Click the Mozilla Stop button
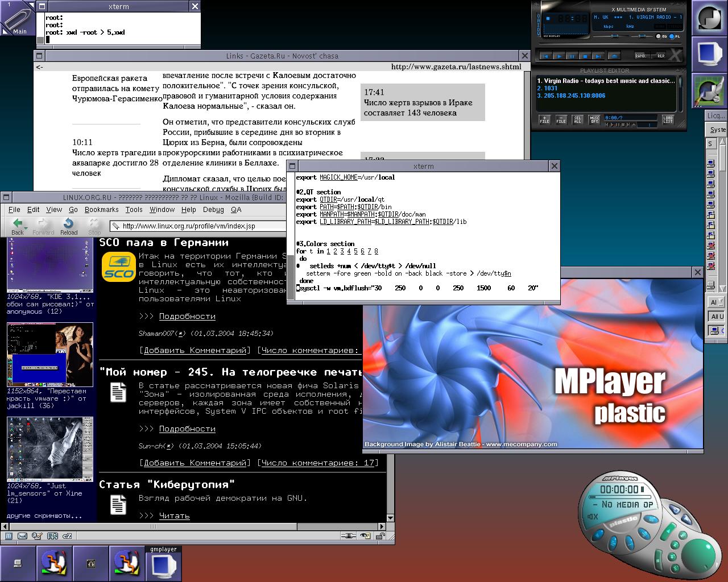The image size is (728, 582). click(94, 226)
